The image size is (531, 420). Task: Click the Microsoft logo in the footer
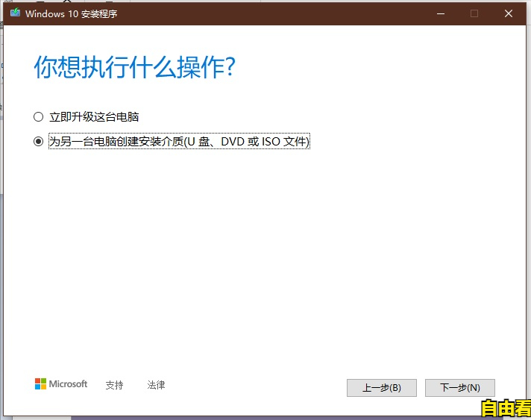(61, 384)
